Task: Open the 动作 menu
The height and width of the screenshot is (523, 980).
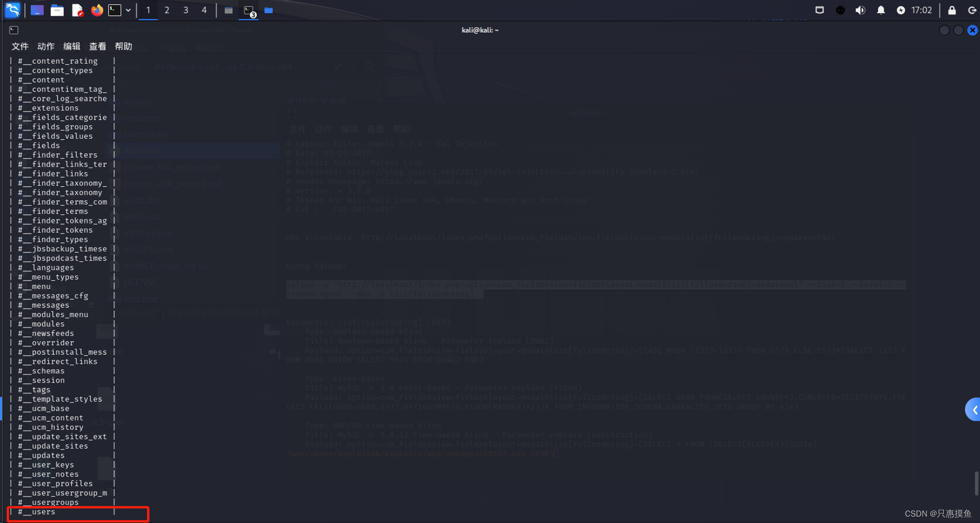Action: pyautogui.click(x=46, y=46)
